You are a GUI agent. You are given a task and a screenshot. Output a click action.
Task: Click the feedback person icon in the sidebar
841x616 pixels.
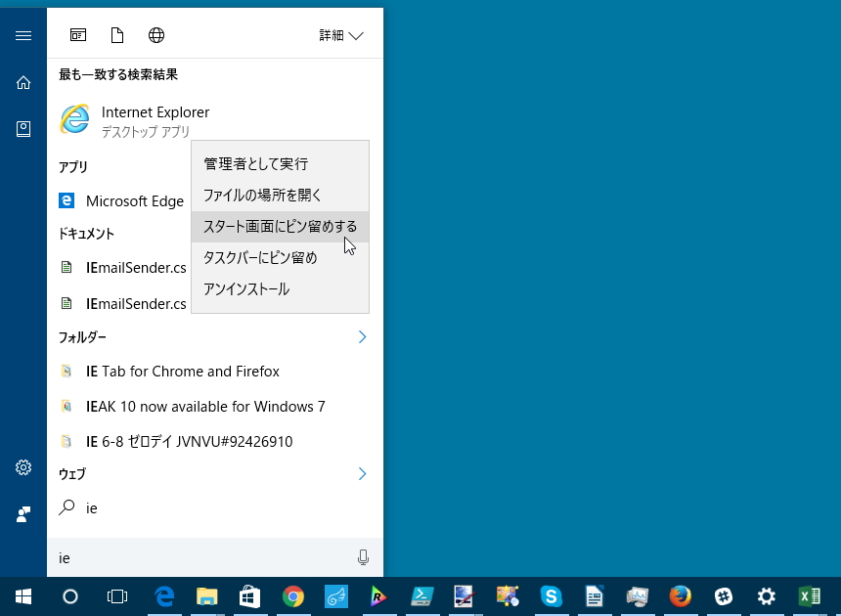[x=22, y=514]
